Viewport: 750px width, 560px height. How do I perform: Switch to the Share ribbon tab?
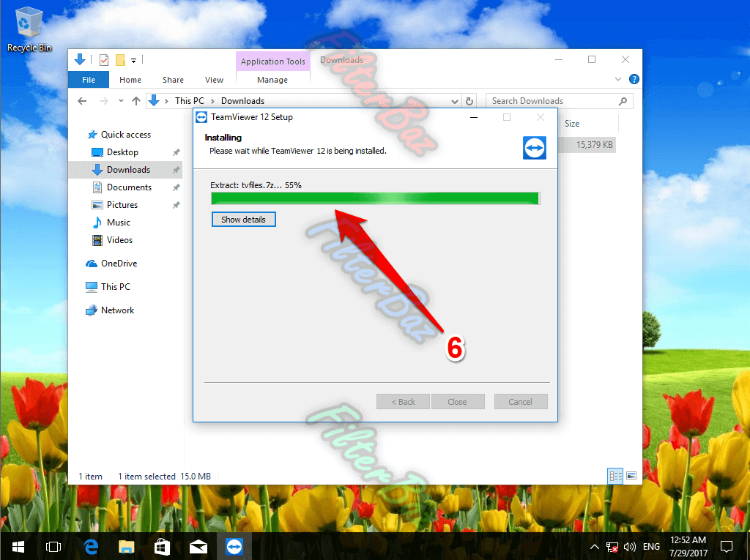[173, 80]
